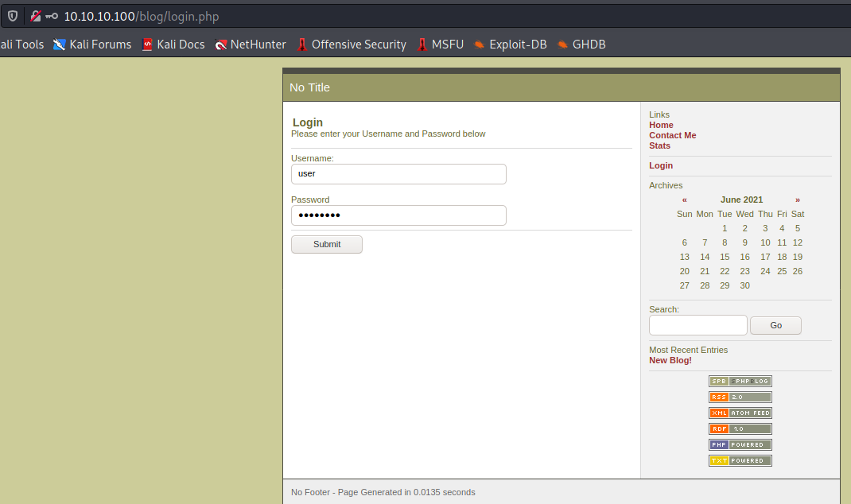
Task: Open the New Blog! recent entry
Action: pyautogui.click(x=670, y=360)
